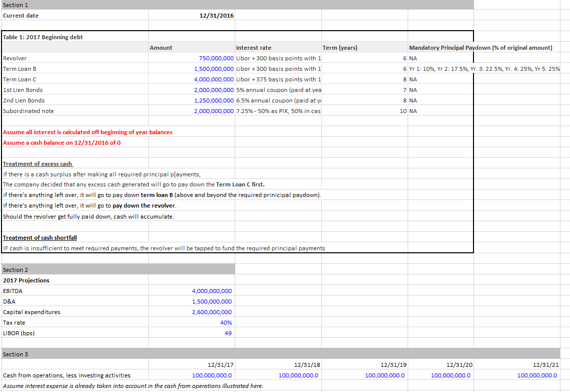Click the Interest rate column header

tap(254, 48)
